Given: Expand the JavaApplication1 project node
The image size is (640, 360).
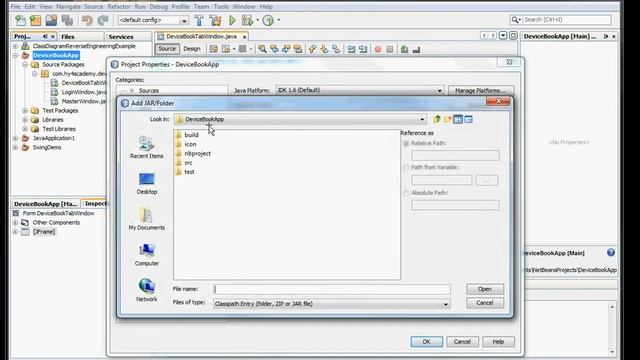Looking at the screenshot, I should point(16,138).
